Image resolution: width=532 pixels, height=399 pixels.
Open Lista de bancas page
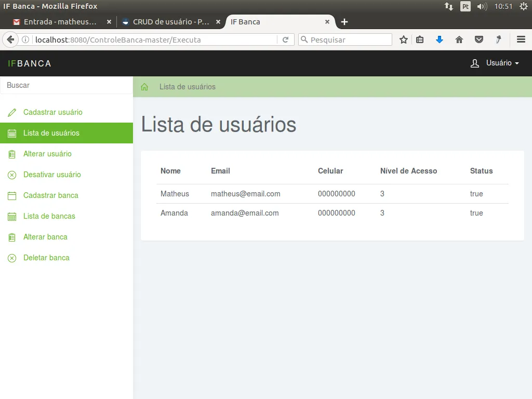point(66,216)
